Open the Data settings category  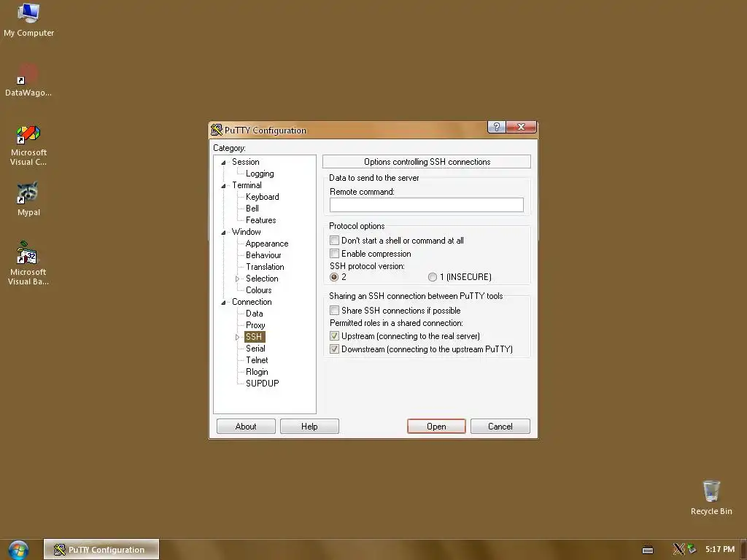pos(254,314)
